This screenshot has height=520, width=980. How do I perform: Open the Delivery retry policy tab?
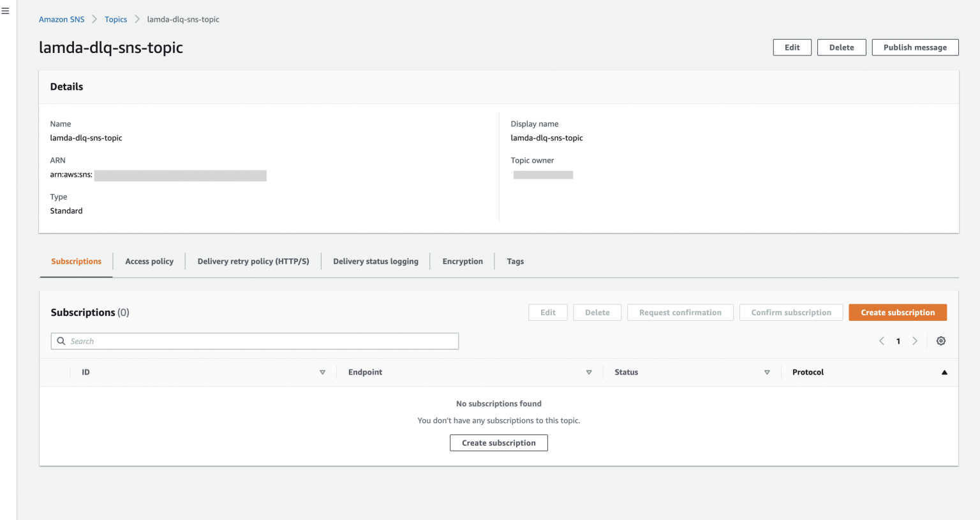click(253, 261)
